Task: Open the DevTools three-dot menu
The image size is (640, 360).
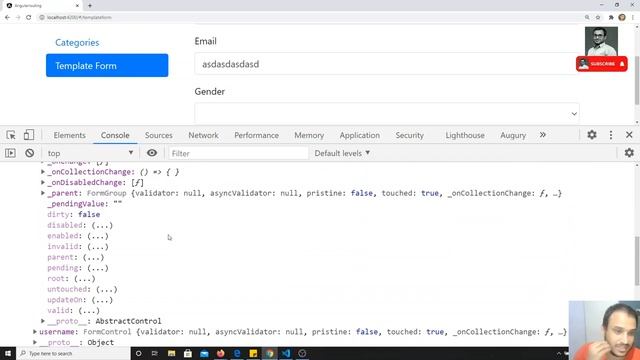Action: [611, 135]
